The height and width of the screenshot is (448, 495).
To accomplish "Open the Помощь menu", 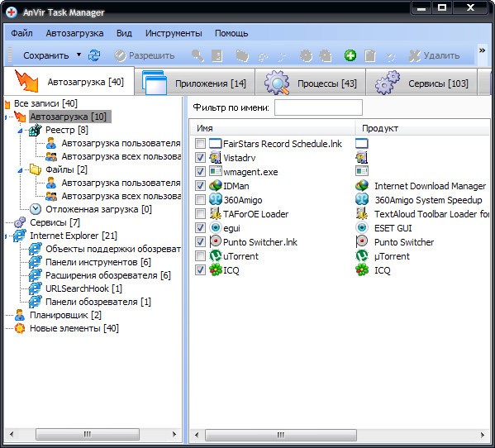I will point(231,33).
